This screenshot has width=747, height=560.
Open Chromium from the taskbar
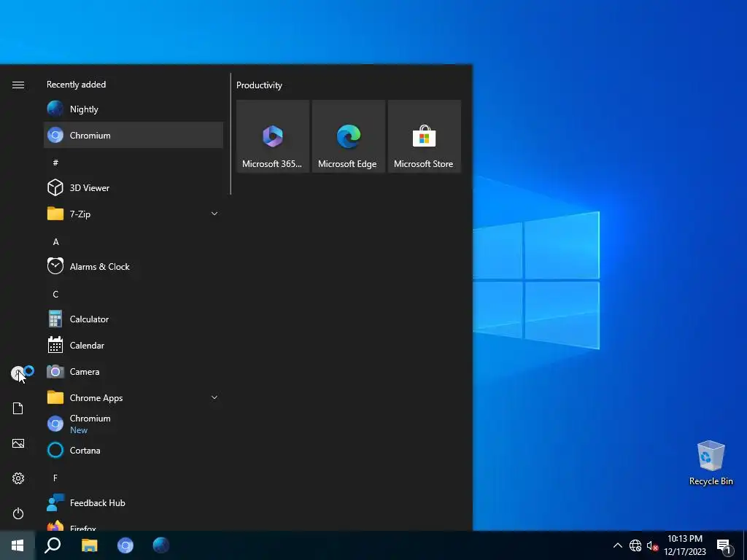(125, 545)
